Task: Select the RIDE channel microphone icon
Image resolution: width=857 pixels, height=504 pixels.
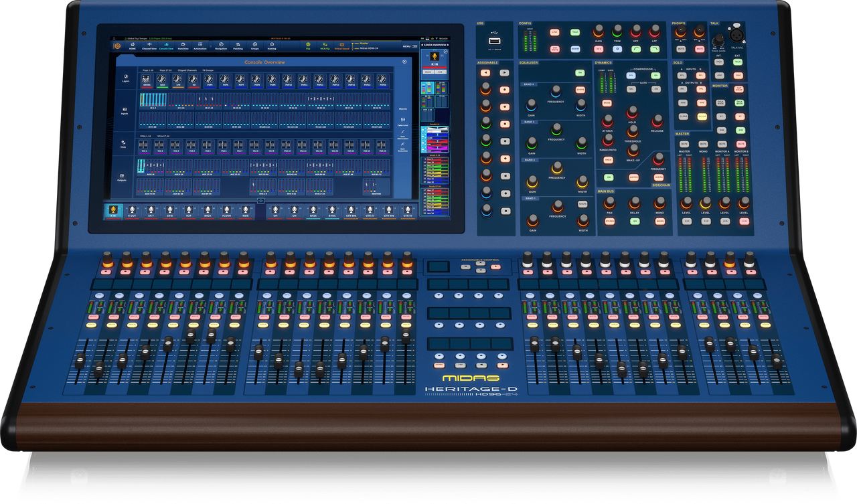Action: pos(246,210)
